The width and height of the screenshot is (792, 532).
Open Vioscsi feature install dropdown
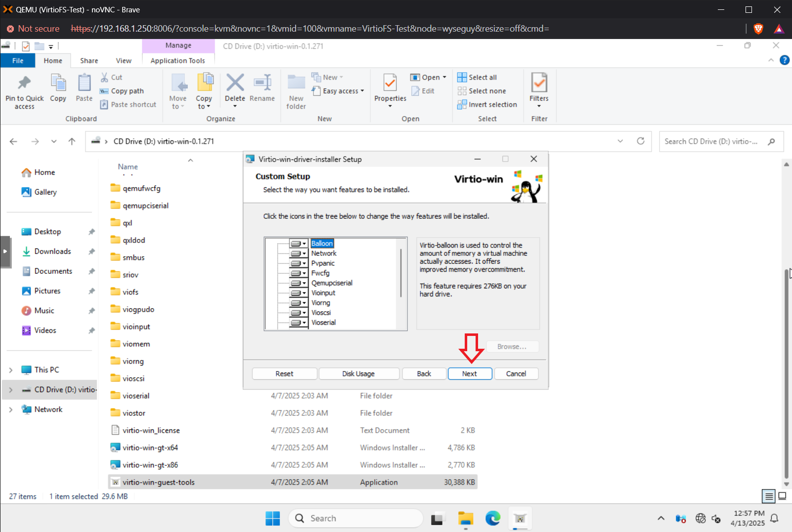point(299,313)
